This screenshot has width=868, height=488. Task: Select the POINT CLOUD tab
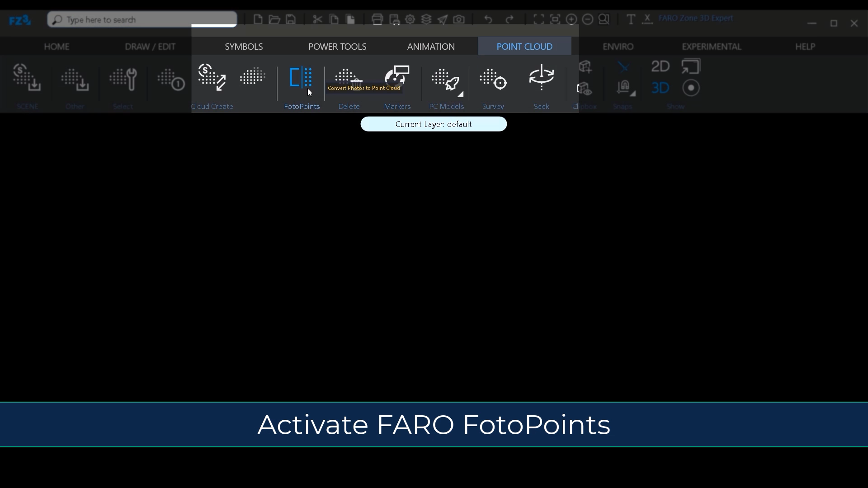tap(524, 47)
